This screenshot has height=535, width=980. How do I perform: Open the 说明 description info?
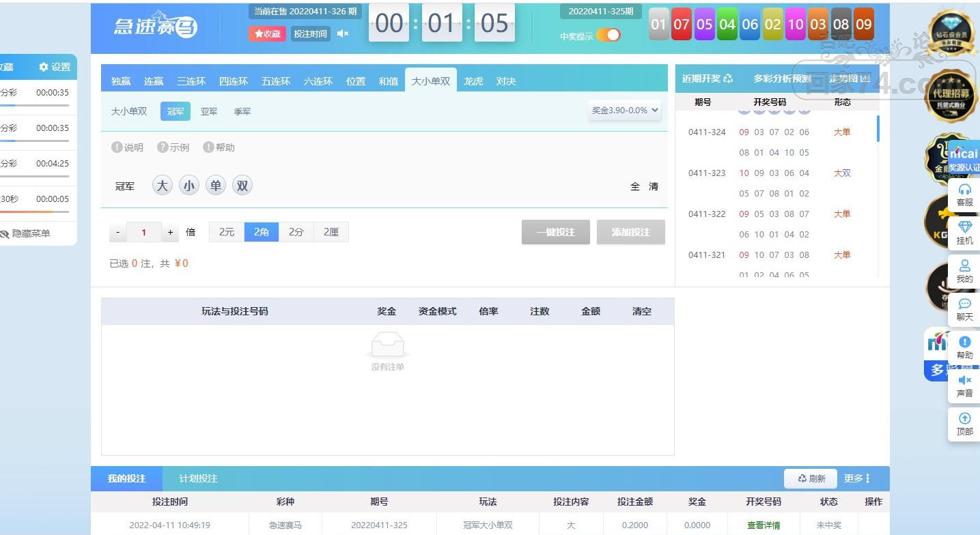tap(128, 147)
